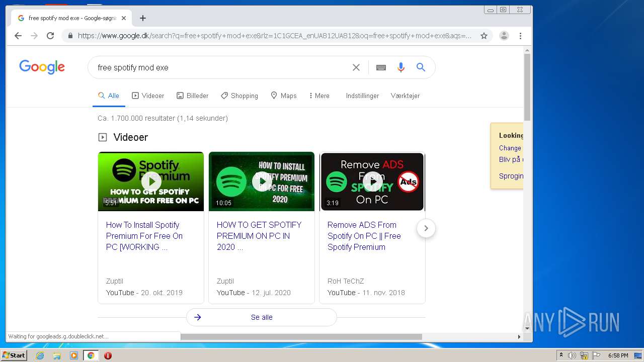Switch to the Videoer search tab
The width and height of the screenshot is (644, 362).
tap(148, 96)
